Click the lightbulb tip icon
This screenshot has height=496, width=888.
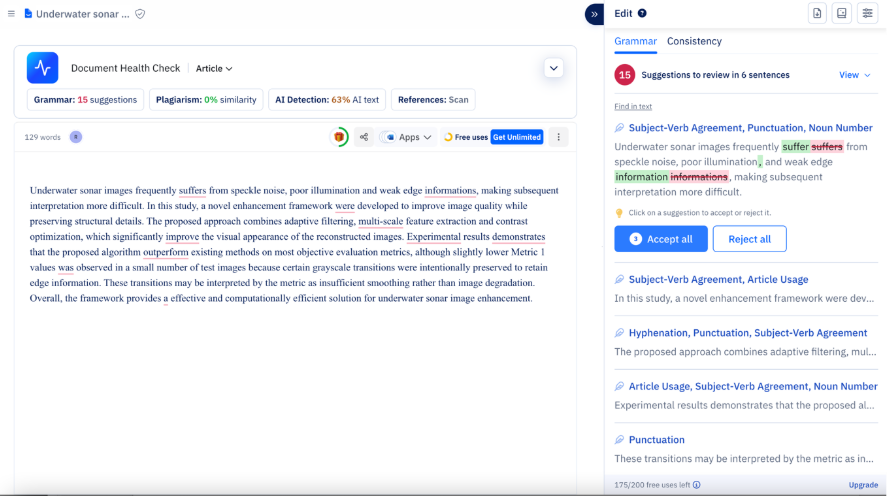pos(619,213)
